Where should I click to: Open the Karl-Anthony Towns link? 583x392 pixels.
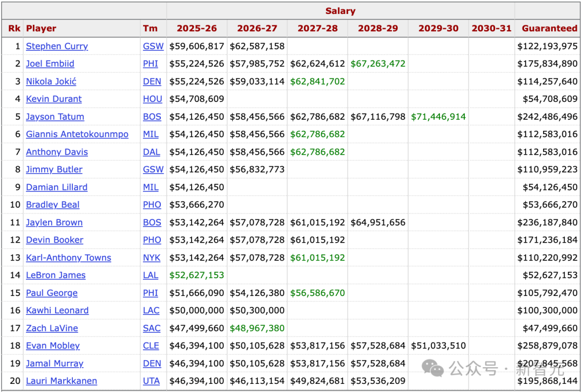point(69,258)
